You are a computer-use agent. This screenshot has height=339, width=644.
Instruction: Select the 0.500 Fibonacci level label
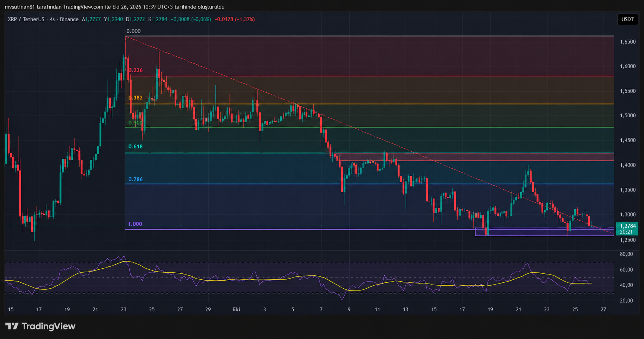tap(135, 123)
